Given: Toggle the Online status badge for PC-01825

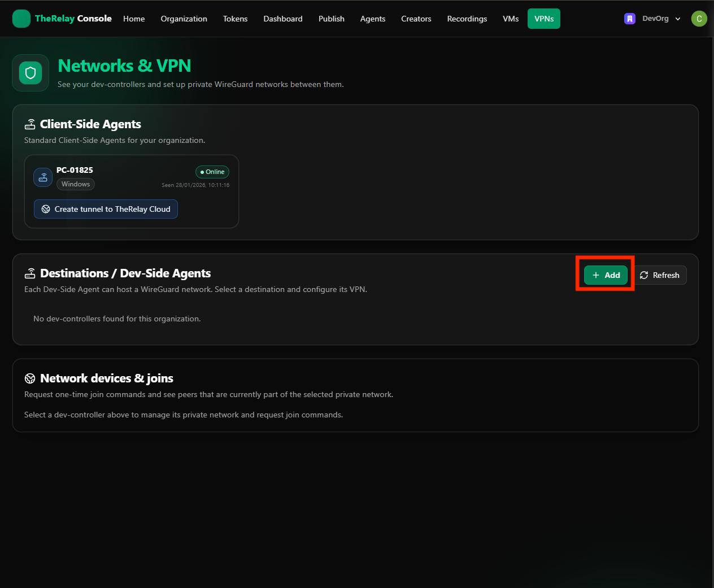Looking at the screenshot, I should pyautogui.click(x=212, y=172).
